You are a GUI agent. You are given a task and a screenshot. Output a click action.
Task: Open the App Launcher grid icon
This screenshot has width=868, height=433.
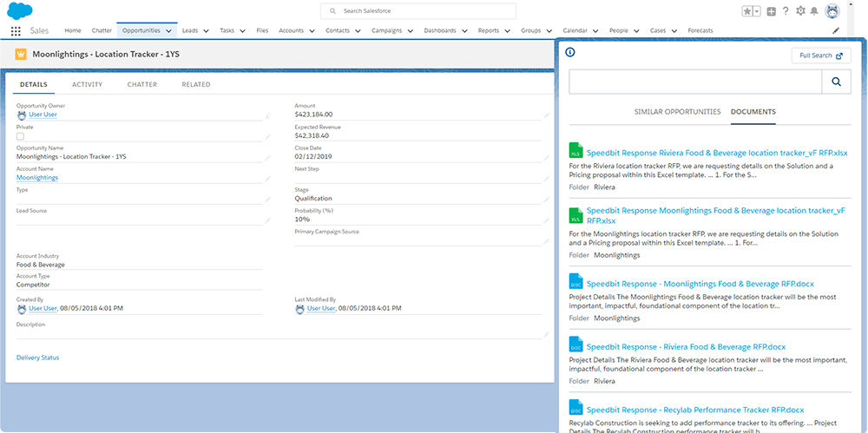pyautogui.click(x=16, y=31)
